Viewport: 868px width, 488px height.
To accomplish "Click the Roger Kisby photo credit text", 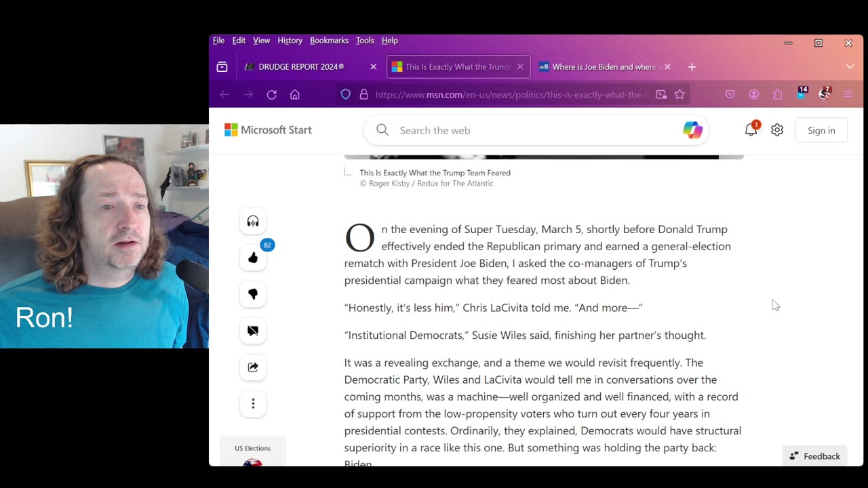I will pyautogui.click(x=427, y=184).
